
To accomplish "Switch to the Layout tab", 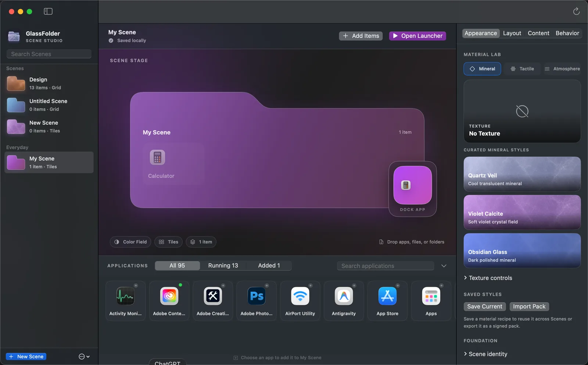I will tap(512, 33).
